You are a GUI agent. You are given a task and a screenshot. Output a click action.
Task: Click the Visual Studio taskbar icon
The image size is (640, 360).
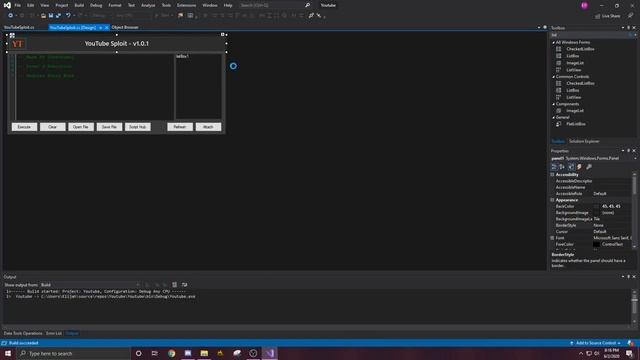pyautogui.click(x=269, y=353)
